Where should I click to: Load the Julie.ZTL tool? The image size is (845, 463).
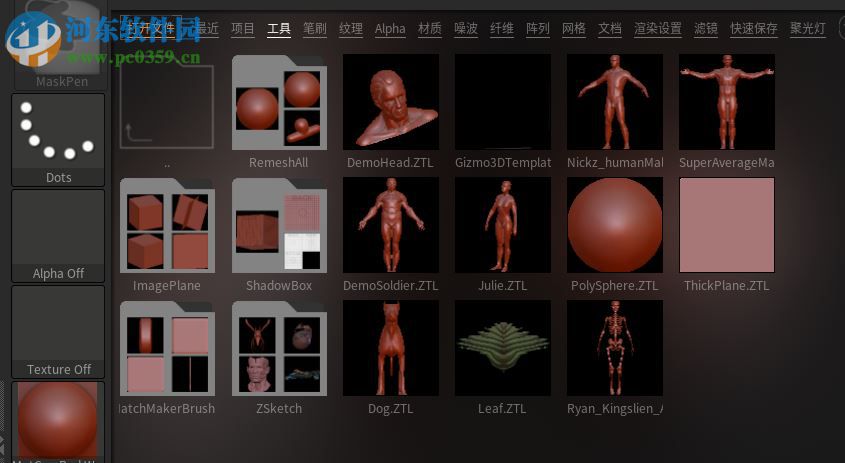(503, 225)
